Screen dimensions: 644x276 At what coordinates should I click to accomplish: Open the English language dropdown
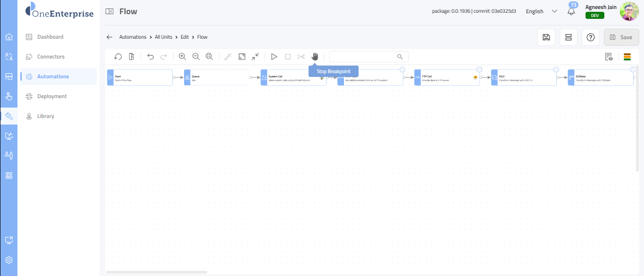click(541, 11)
